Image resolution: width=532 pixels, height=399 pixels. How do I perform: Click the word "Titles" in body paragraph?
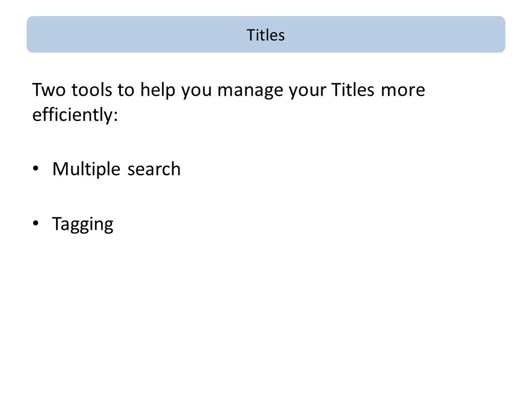(x=353, y=90)
